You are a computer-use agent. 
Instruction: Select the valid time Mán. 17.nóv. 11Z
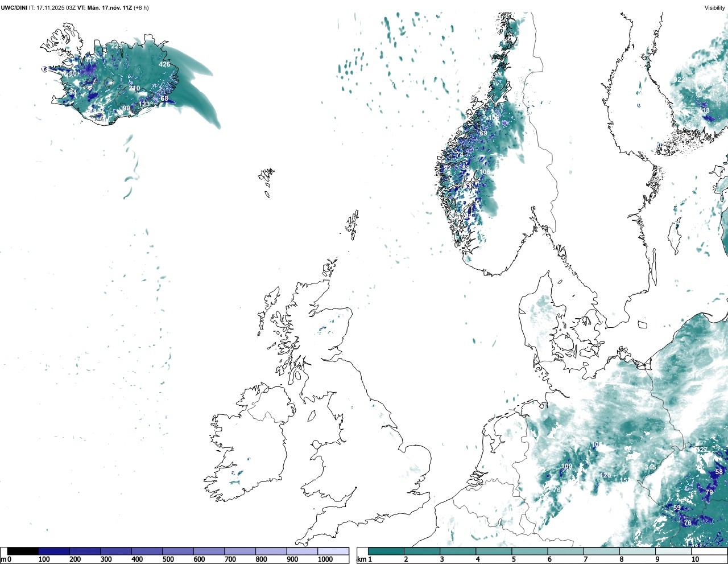(x=110, y=7)
